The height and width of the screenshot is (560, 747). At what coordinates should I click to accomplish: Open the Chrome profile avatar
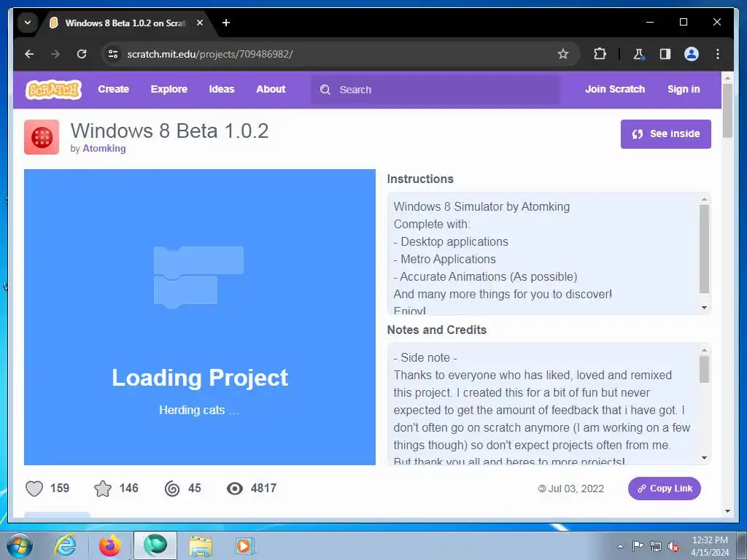[692, 54]
